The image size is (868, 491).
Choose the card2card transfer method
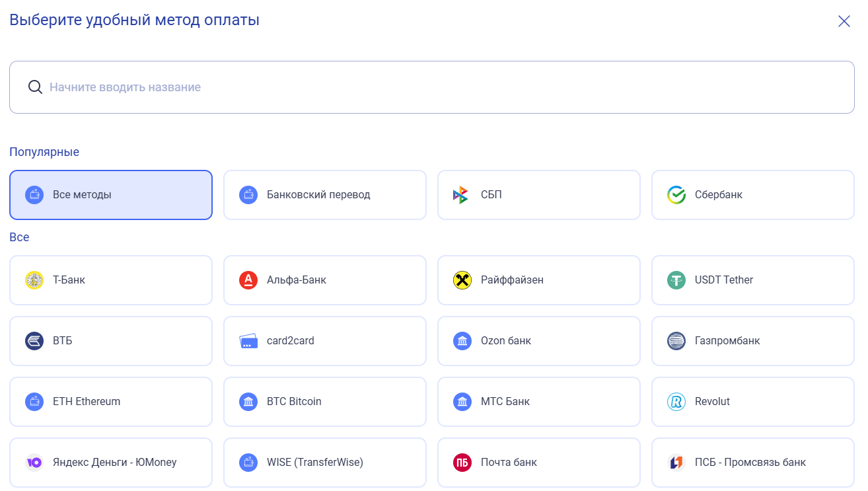click(x=325, y=341)
